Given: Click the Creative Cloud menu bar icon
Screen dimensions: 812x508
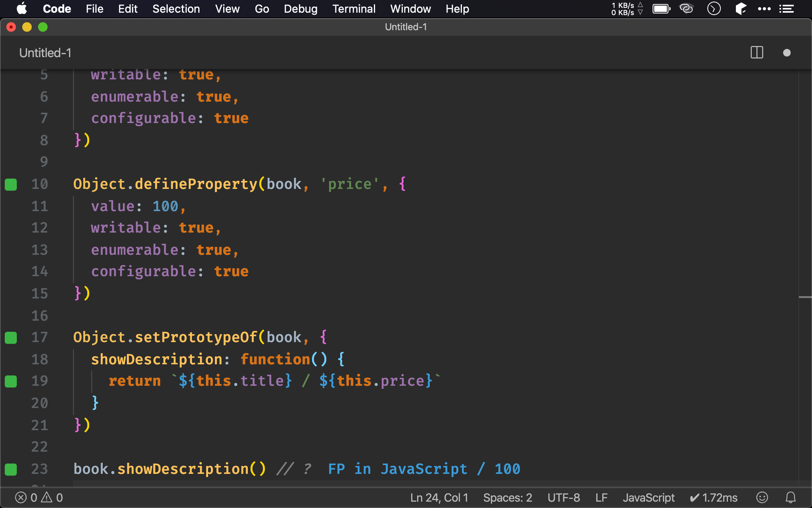Looking at the screenshot, I should (686, 9).
